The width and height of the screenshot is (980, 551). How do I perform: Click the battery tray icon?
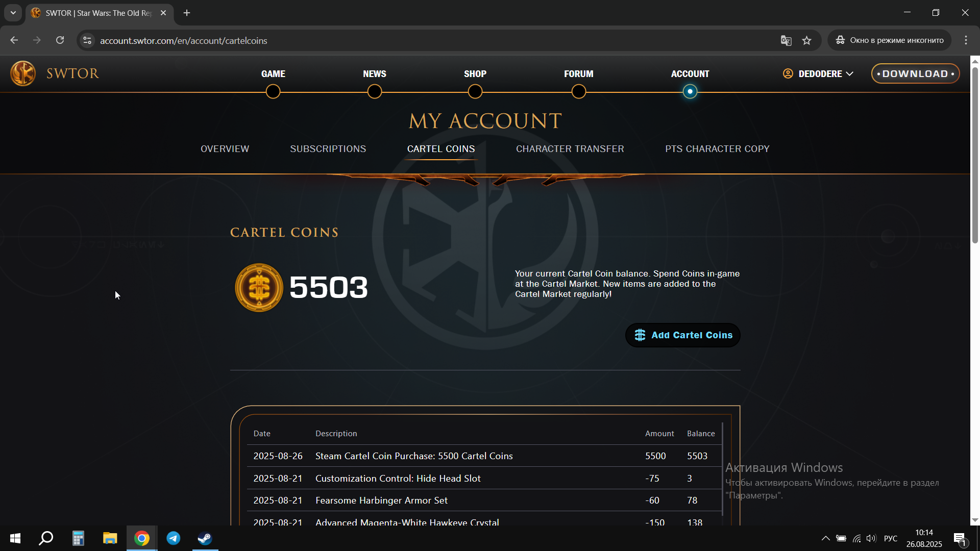click(841, 538)
